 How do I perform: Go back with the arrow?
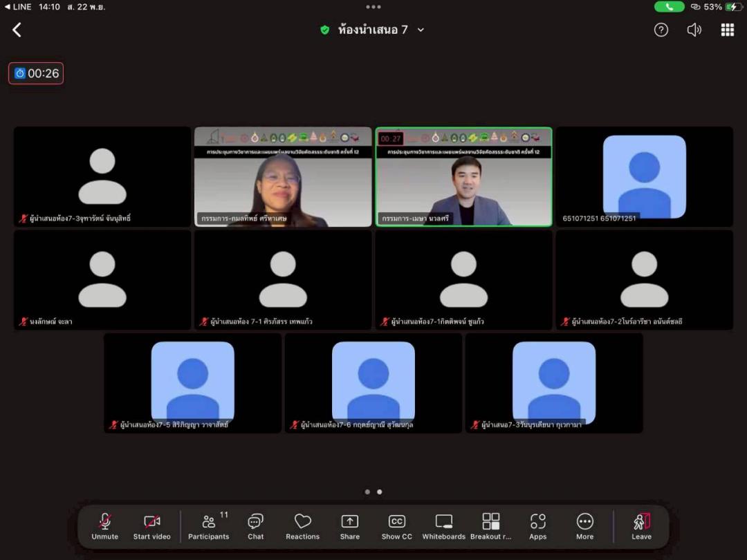point(17,30)
